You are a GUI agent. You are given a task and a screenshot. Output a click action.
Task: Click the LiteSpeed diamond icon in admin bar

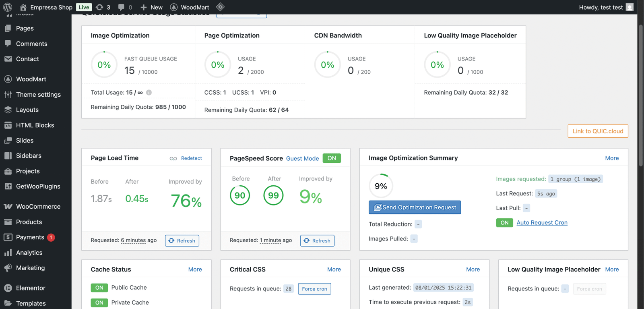click(220, 7)
